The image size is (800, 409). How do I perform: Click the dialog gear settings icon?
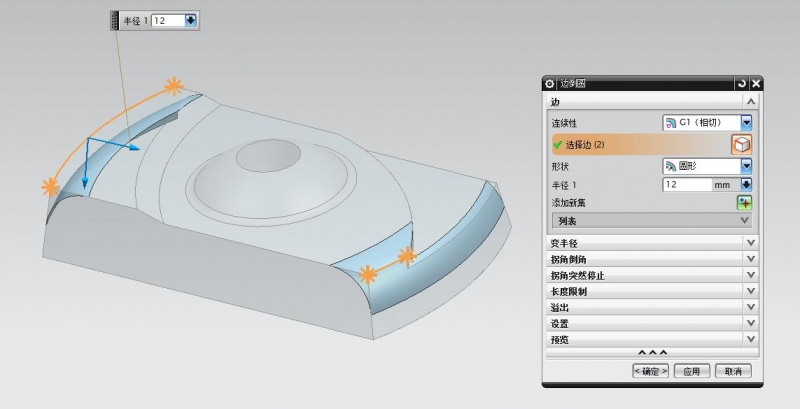pos(549,84)
